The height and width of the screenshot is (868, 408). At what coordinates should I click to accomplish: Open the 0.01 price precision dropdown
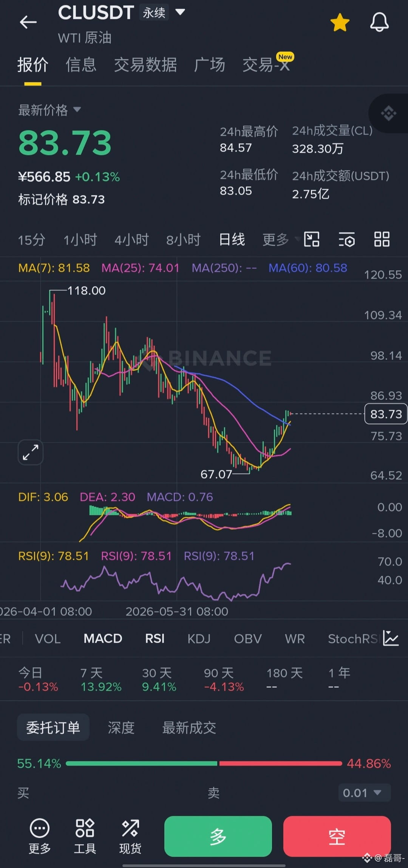[x=365, y=793]
